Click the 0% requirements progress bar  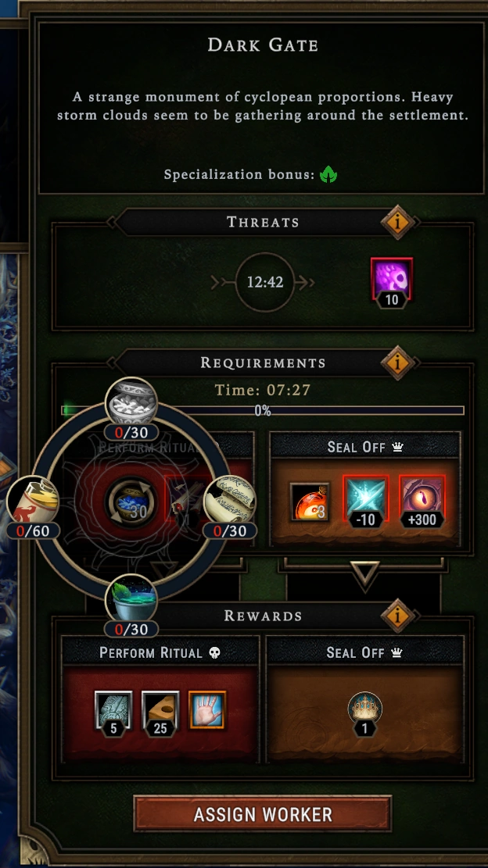click(263, 411)
